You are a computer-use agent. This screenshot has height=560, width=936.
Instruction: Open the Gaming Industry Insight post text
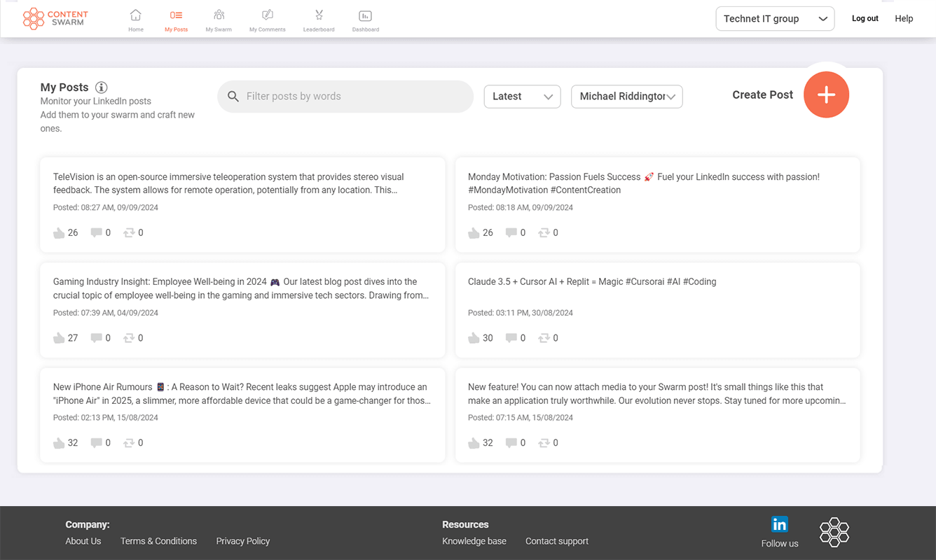click(241, 288)
